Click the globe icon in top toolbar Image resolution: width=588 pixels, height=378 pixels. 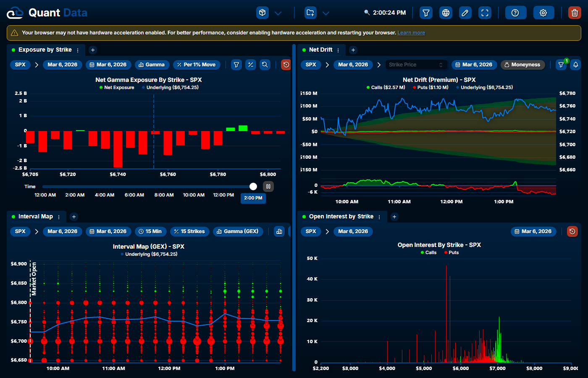coord(446,13)
